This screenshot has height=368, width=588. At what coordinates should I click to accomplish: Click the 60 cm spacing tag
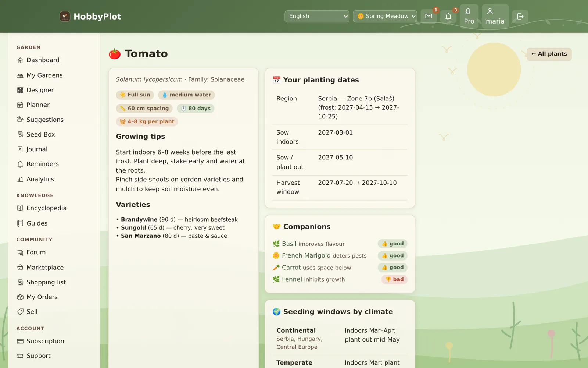[x=144, y=108]
